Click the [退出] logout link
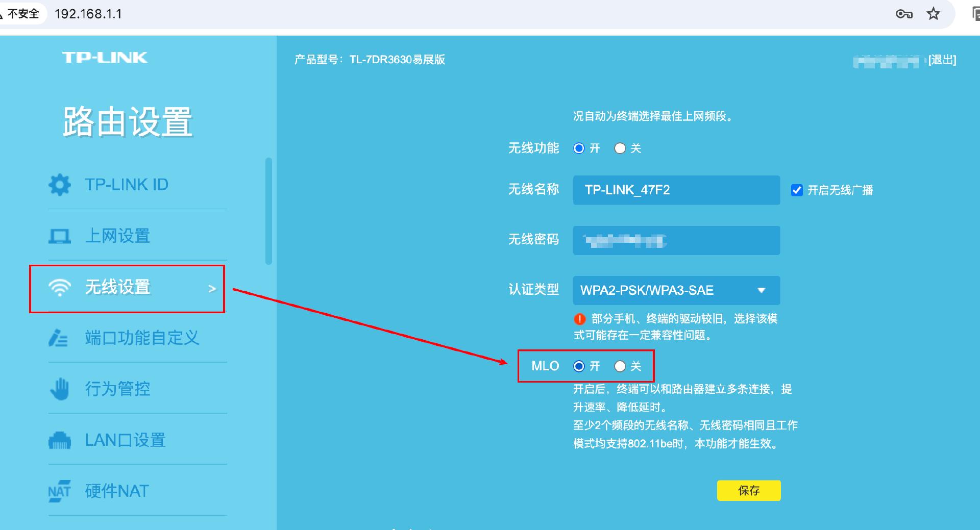The image size is (980, 530). click(942, 60)
